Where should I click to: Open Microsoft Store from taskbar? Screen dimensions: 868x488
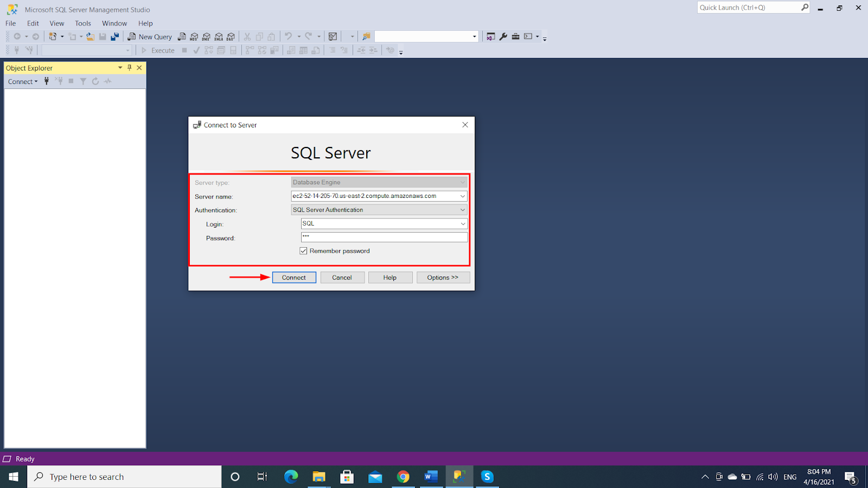tap(347, 477)
